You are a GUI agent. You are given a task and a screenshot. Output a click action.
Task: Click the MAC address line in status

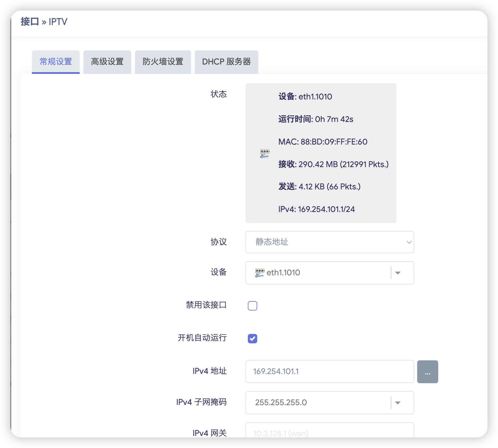[x=323, y=142]
